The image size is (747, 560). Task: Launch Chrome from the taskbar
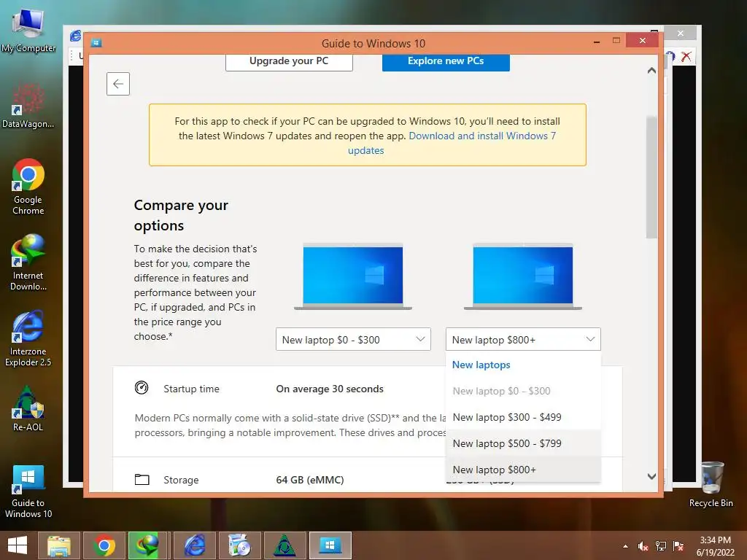click(x=104, y=545)
